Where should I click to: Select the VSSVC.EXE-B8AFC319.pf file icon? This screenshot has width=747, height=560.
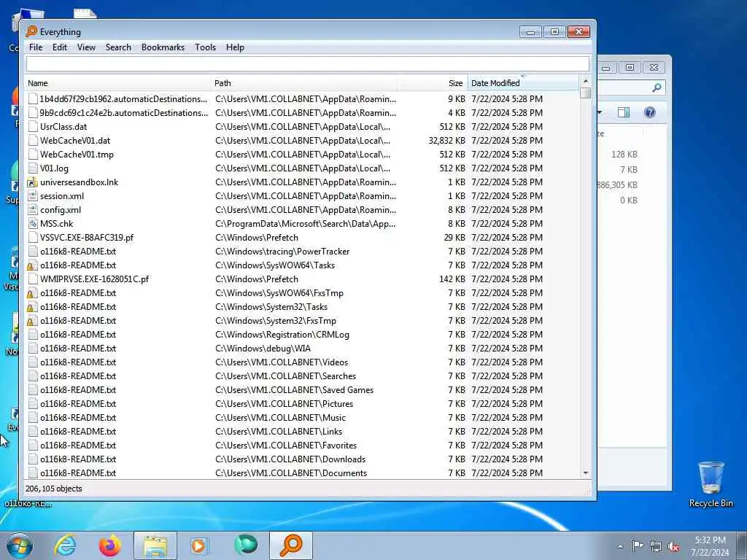pyautogui.click(x=32, y=237)
